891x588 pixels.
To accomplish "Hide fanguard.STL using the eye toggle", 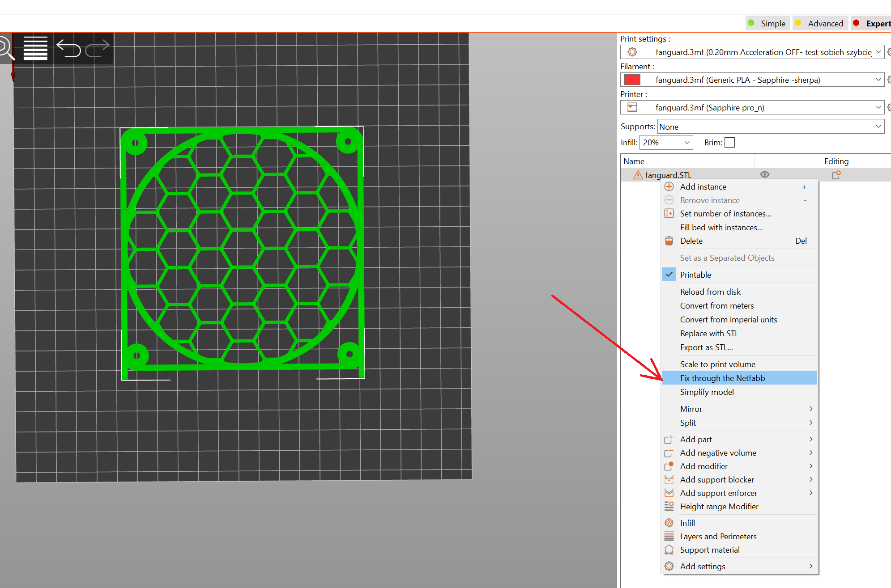I will (764, 174).
